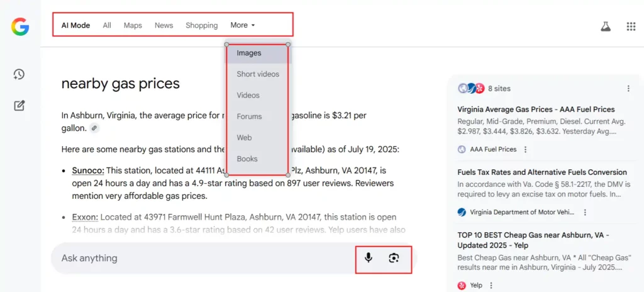Choose Short videos from the More menu
Viewport: 644px width, 292px height.
[x=257, y=74]
